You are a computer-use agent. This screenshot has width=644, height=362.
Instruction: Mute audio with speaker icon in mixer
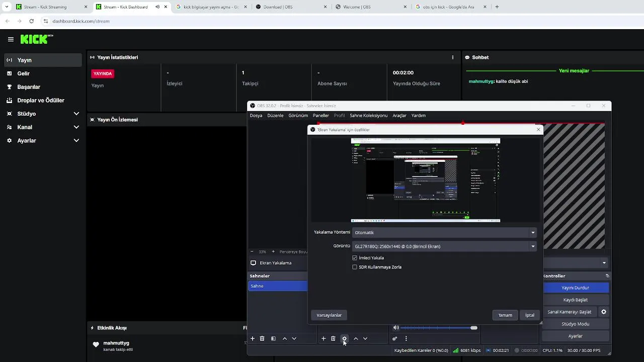point(396,328)
